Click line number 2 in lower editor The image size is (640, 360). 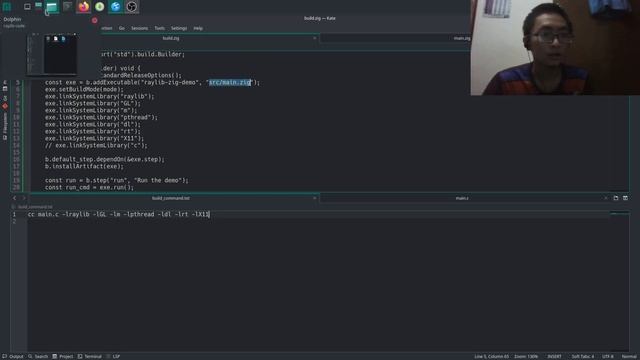tap(14, 221)
